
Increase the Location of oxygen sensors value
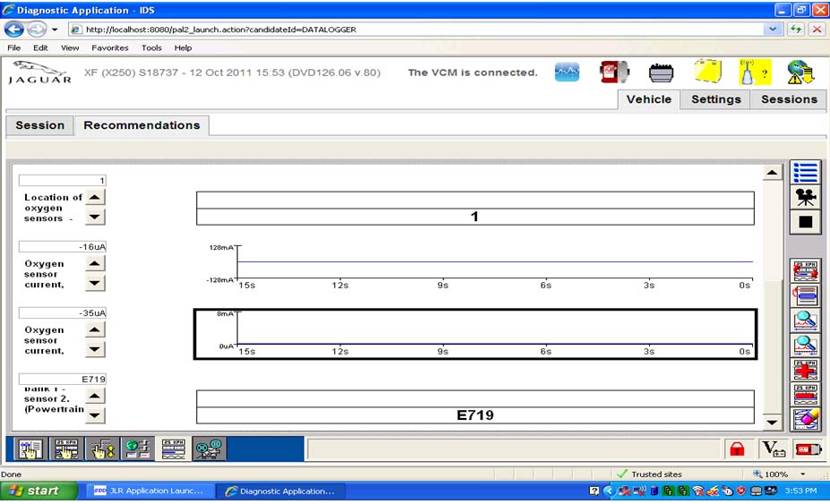95,197
